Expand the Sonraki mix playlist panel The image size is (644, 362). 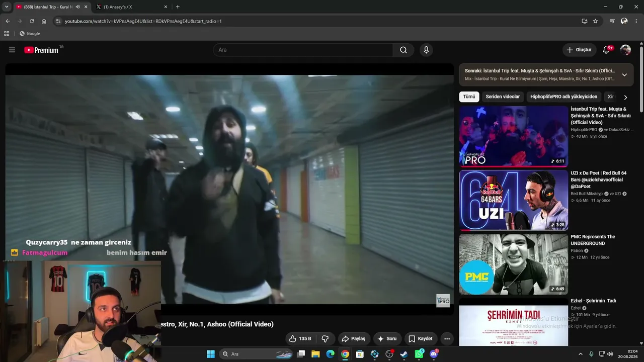624,75
